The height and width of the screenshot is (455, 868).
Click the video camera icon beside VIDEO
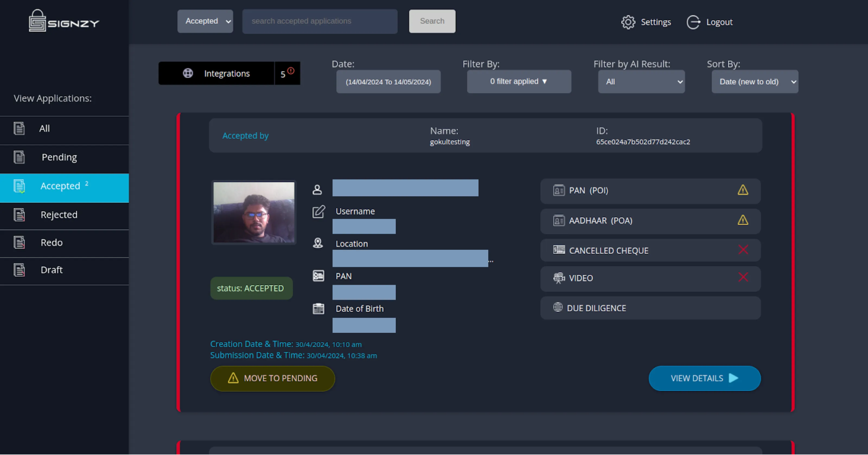click(559, 278)
